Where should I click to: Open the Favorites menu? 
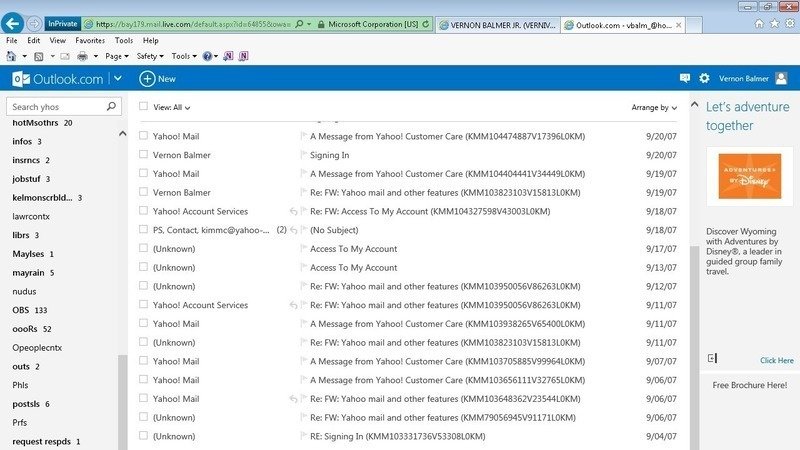[x=90, y=40]
